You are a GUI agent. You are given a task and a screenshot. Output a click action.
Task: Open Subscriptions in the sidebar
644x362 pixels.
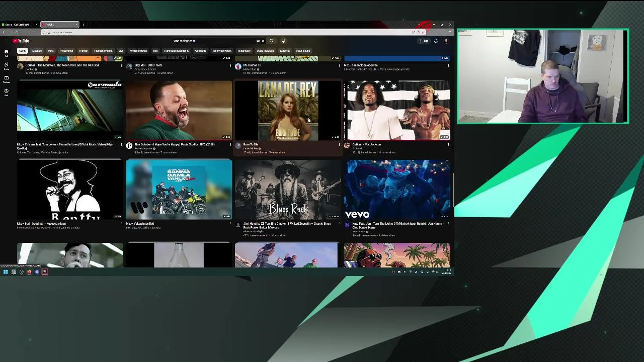point(7,79)
